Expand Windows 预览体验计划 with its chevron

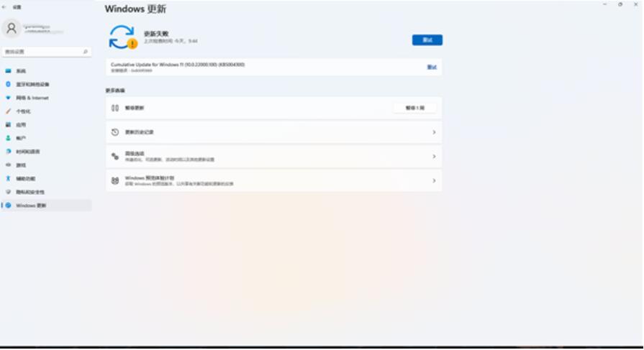pos(434,180)
